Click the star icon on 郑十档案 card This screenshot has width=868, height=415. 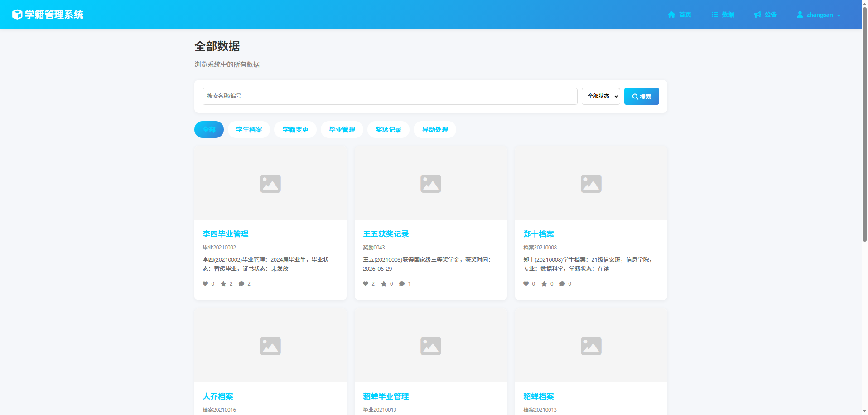(544, 284)
